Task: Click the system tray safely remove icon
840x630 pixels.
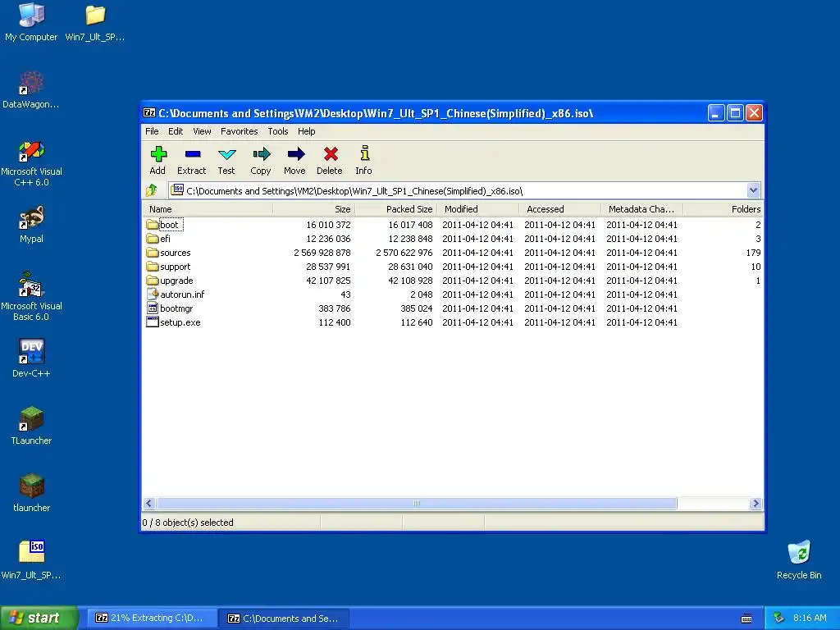Action: pos(778,618)
